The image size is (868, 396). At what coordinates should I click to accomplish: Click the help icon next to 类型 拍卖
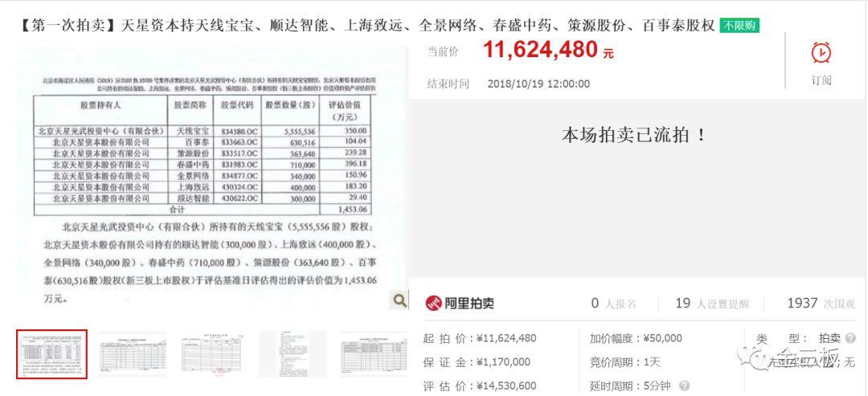tap(850, 338)
